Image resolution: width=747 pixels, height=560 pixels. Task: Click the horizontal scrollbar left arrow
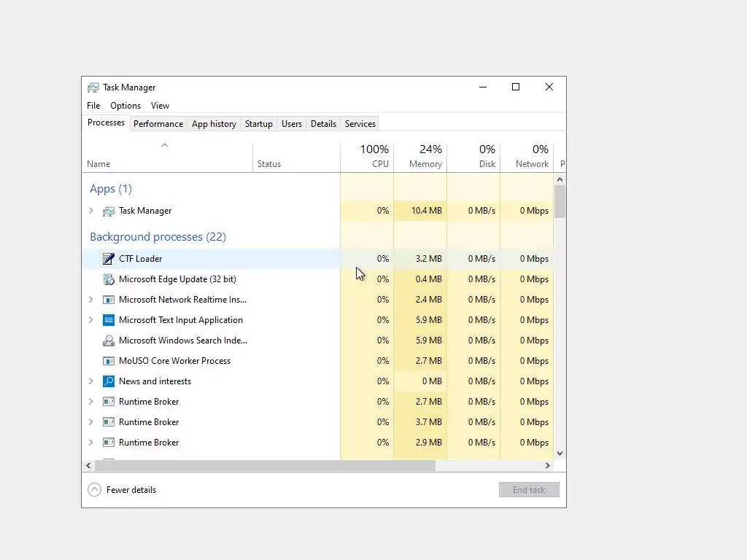[x=88, y=466]
